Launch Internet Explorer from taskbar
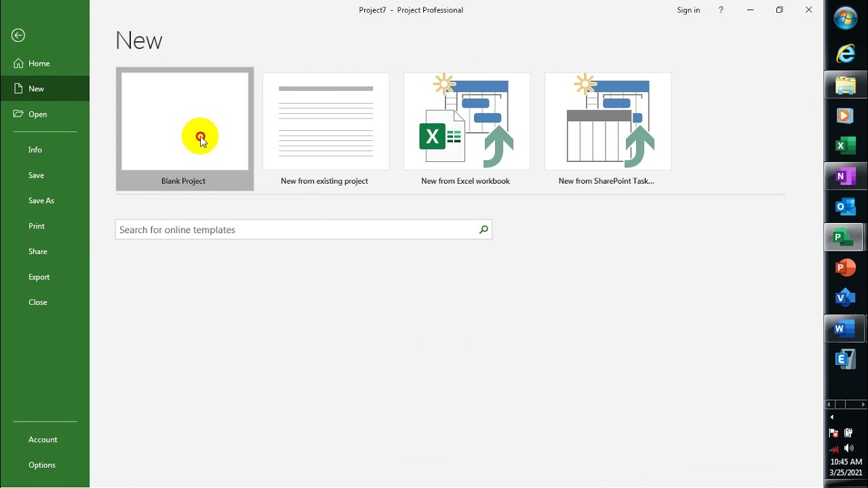The image size is (868, 488). 846,54
